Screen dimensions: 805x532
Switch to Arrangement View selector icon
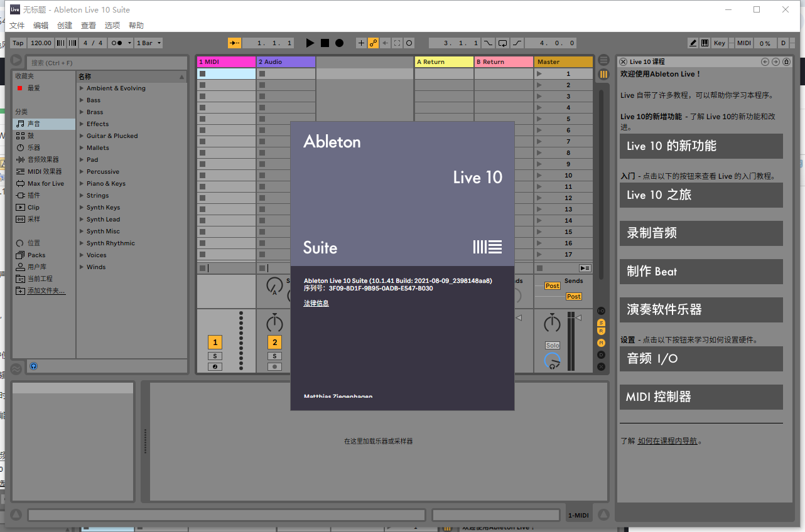point(603,60)
